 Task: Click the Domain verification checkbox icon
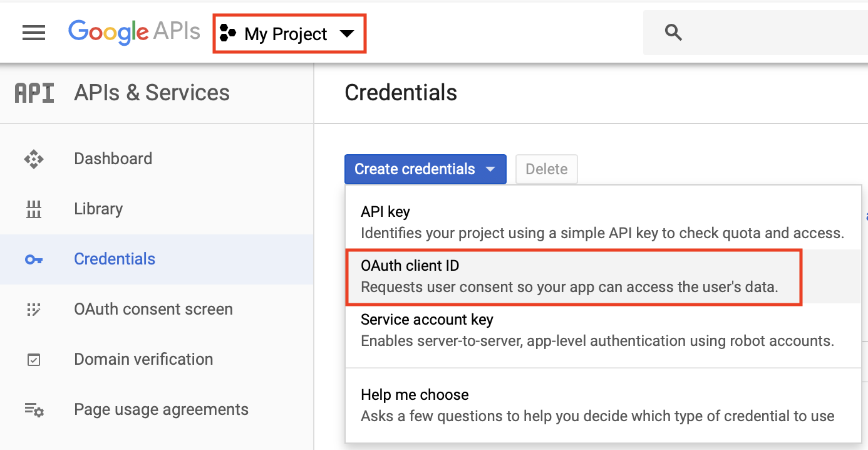[x=34, y=360]
